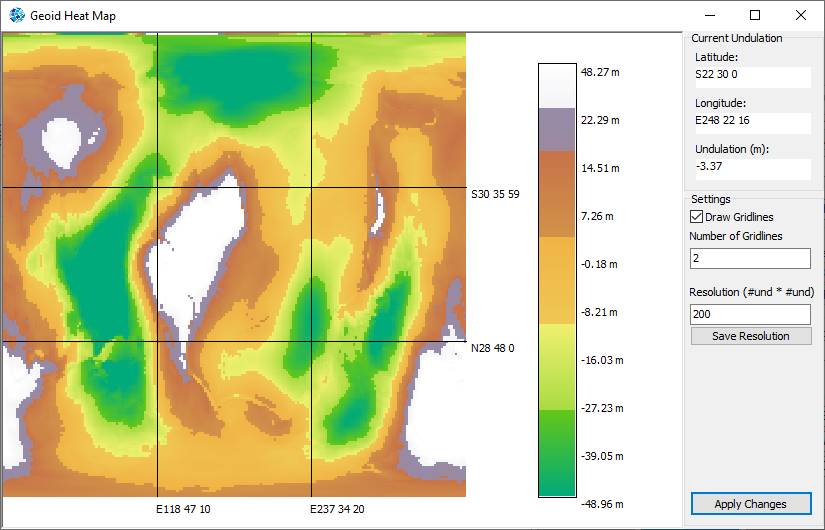The image size is (825, 530).
Task: Click the Save Resolution button
Action: click(x=751, y=336)
